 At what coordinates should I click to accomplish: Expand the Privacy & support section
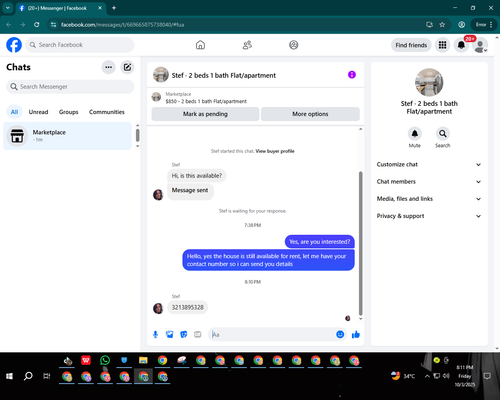point(429,216)
